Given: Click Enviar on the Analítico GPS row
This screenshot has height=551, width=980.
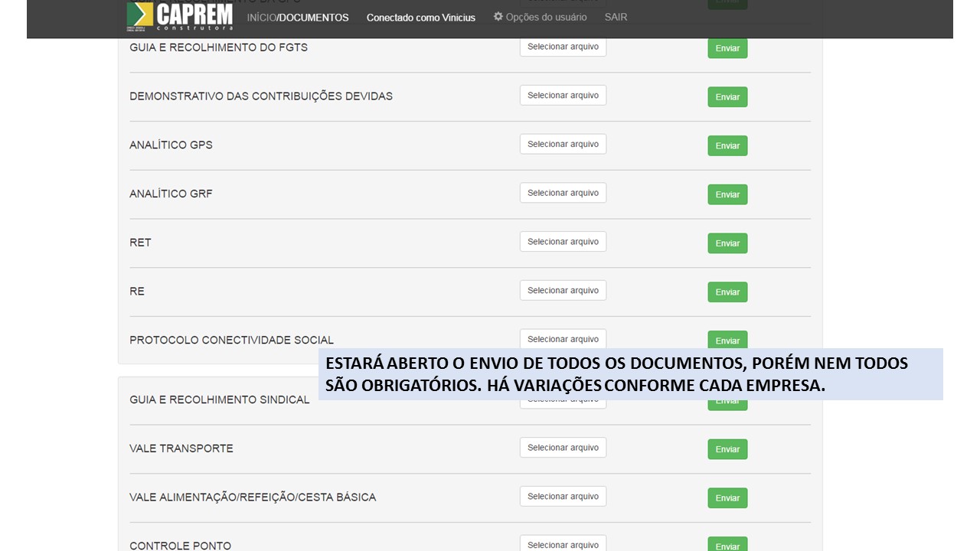Looking at the screenshot, I should tap(727, 146).
